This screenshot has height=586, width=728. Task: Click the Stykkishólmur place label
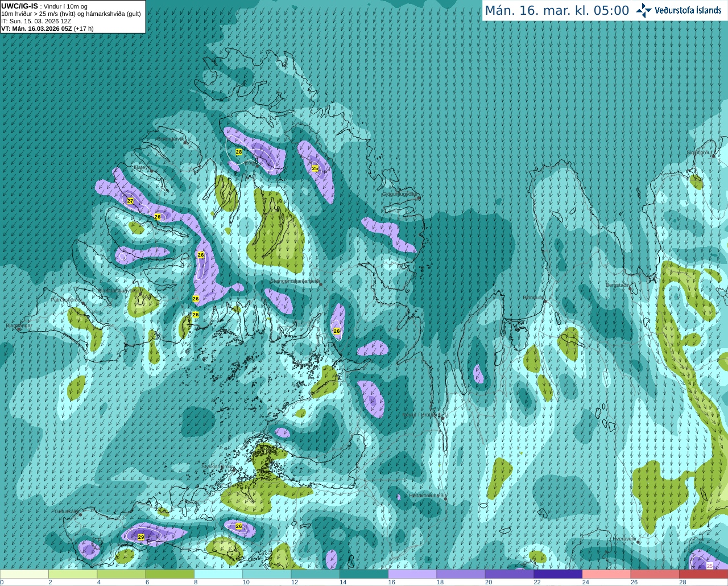pos(217,467)
